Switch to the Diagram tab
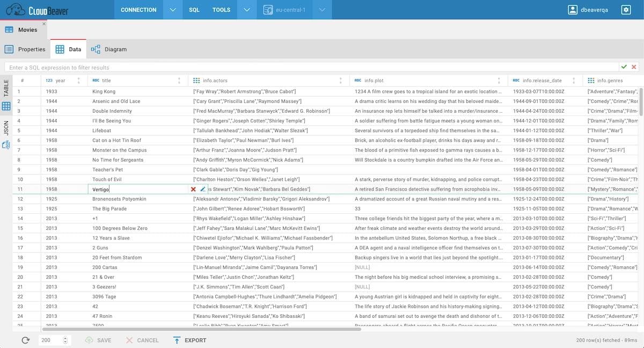The width and height of the screenshot is (644, 348). point(109,49)
